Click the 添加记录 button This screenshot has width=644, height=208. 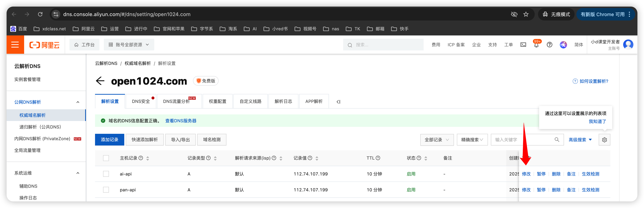109,140
